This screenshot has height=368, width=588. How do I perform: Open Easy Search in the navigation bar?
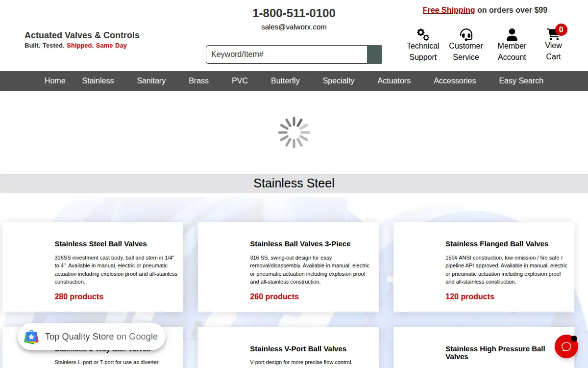(x=521, y=81)
